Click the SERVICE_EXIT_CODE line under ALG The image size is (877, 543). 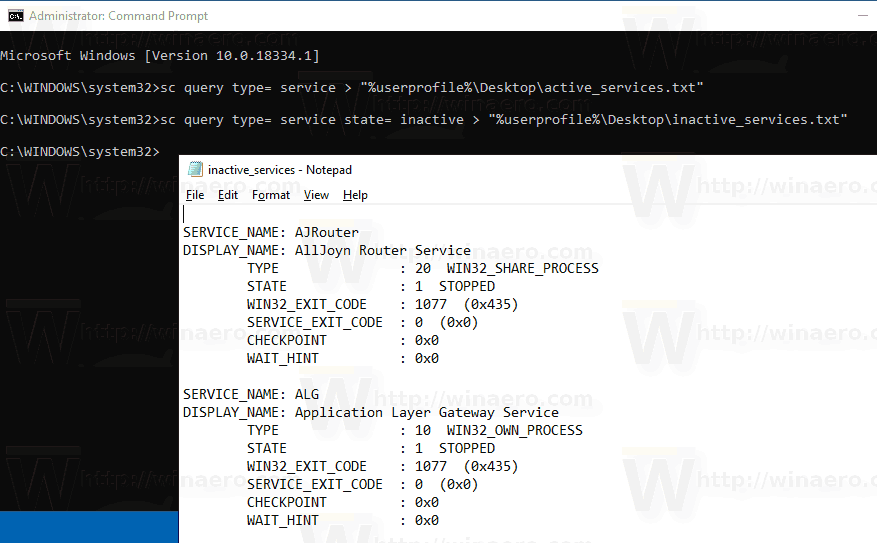362,484
